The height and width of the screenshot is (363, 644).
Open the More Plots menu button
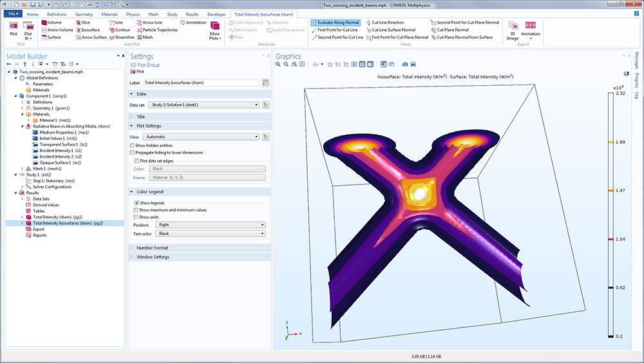(x=214, y=30)
